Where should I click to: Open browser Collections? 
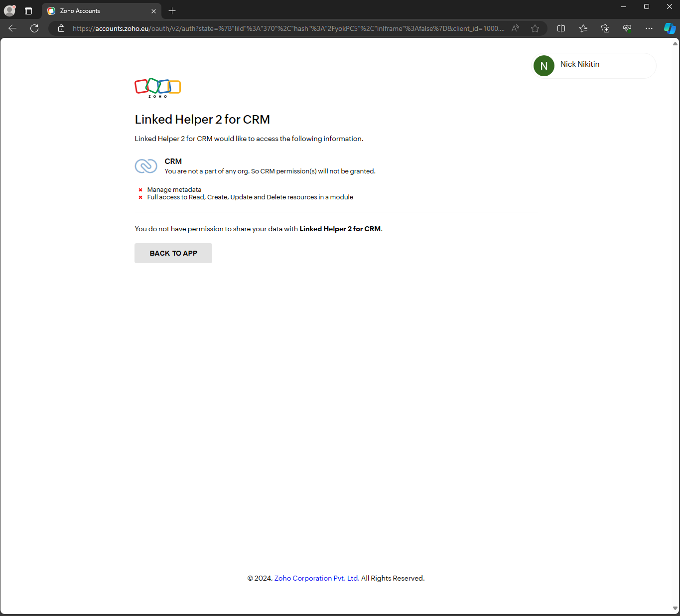(605, 28)
